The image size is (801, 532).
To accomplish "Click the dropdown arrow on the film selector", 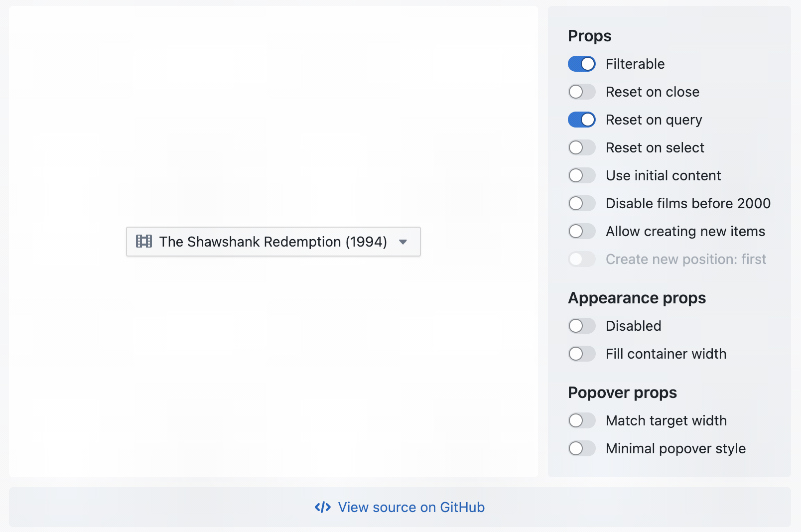I will click(402, 242).
